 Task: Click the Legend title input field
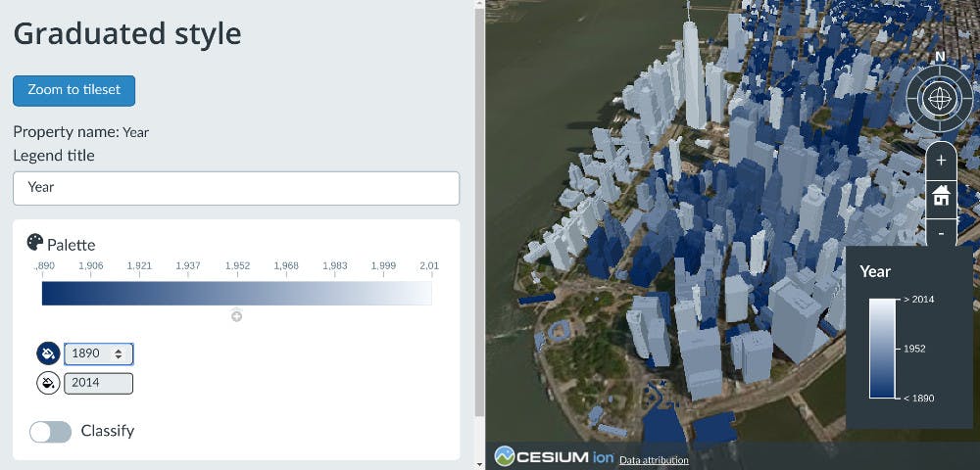pyautogui.click(x=236, y=188)
